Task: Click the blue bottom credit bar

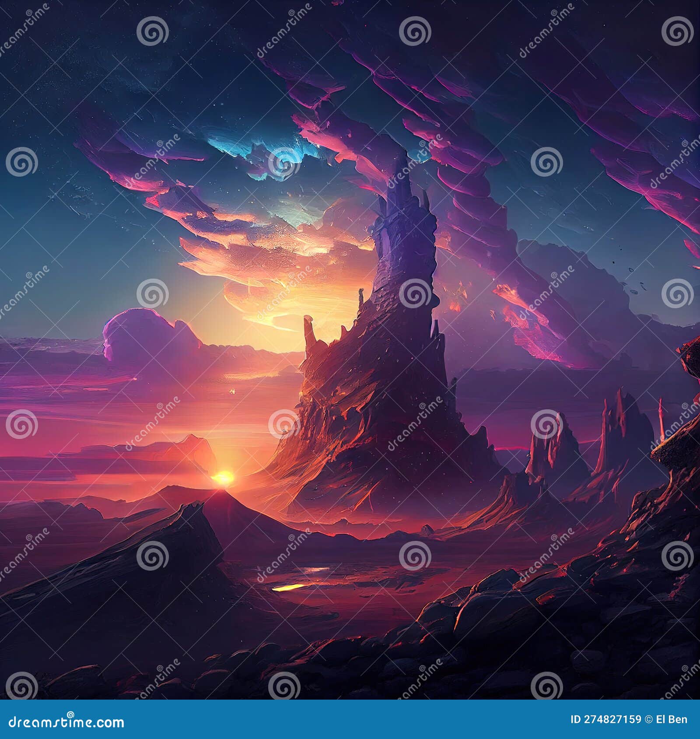Action: (x=350, y=721)
